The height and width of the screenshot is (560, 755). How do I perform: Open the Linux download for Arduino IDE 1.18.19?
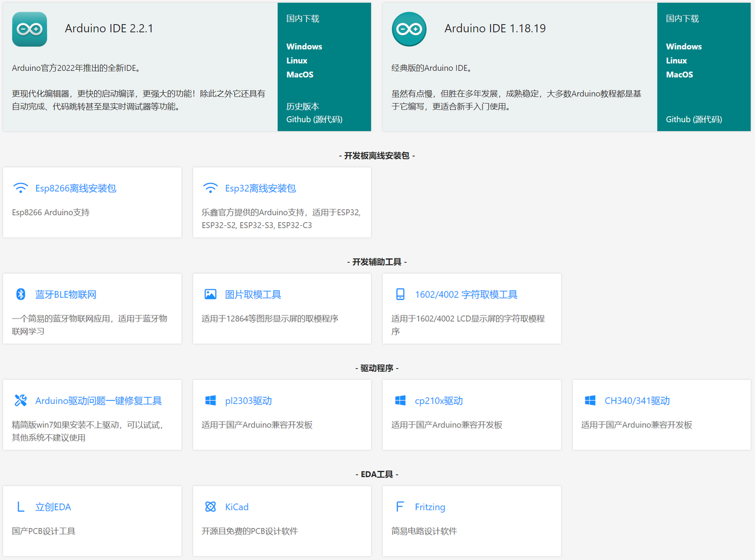tap(676, 60)
